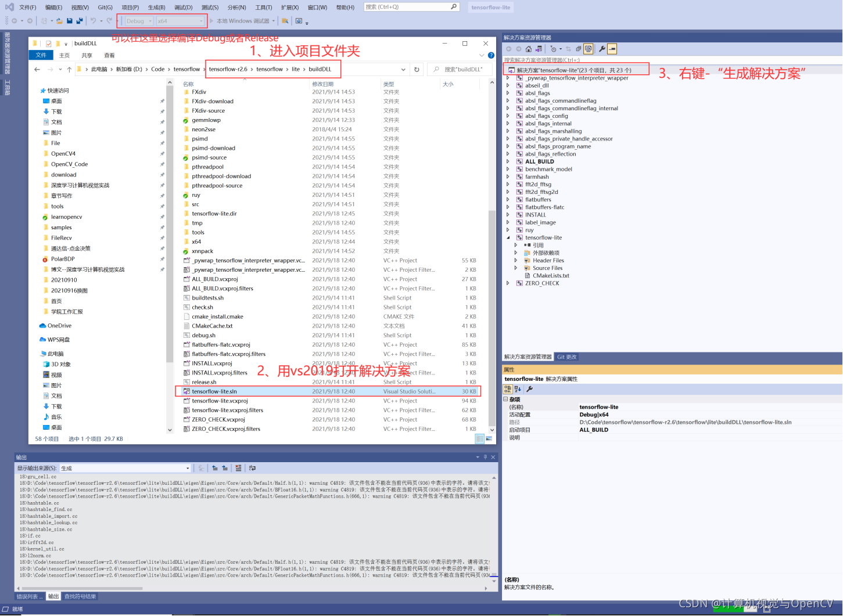
Task: Click property pages wrench in Properties panel
Action: coord(529,389)
